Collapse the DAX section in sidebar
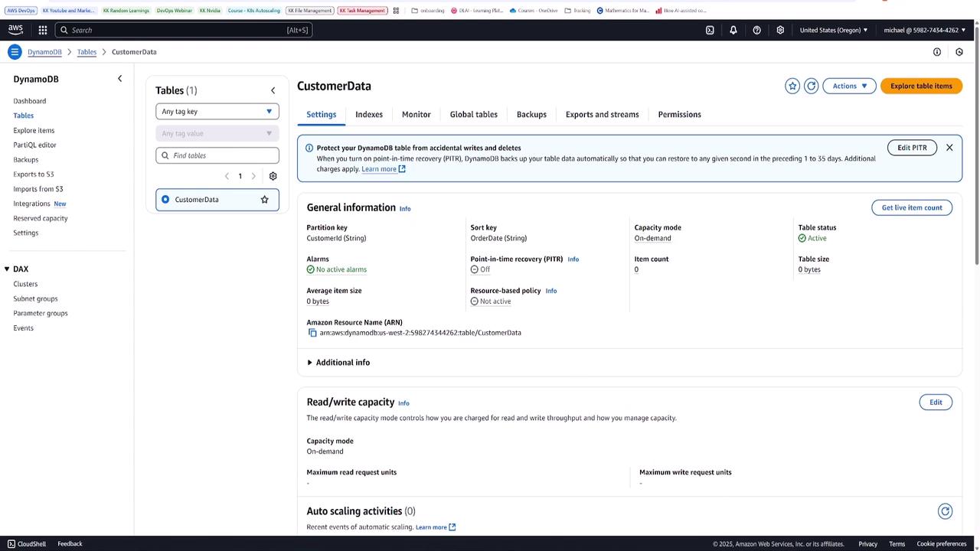This screenshot has height=551, width=980. (x=7, y=269)
